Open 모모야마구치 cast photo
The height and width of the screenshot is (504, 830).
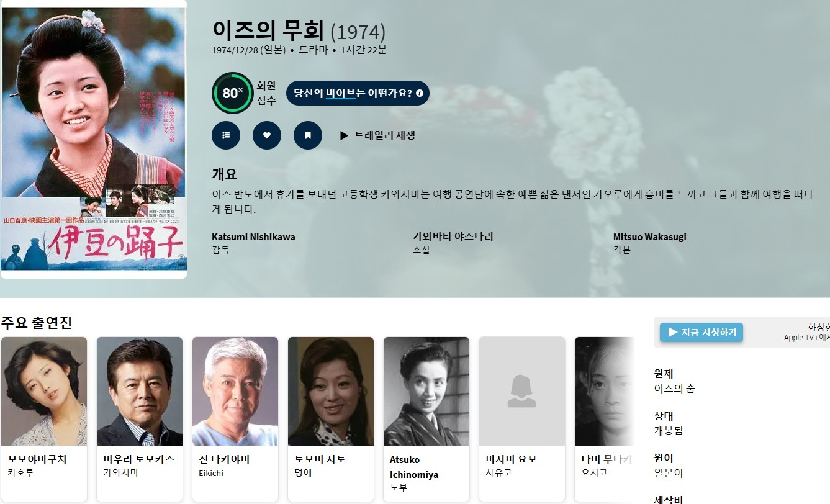pos(44,391)
